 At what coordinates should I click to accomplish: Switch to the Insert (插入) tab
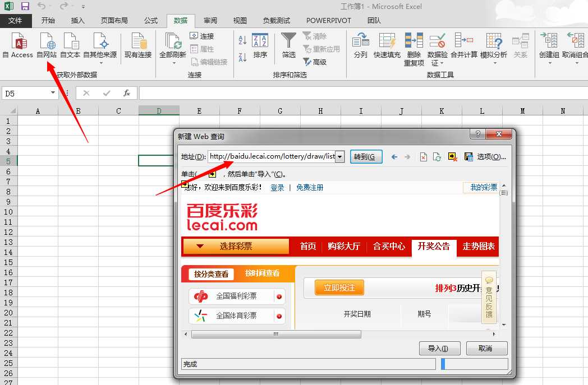point(77,21)
